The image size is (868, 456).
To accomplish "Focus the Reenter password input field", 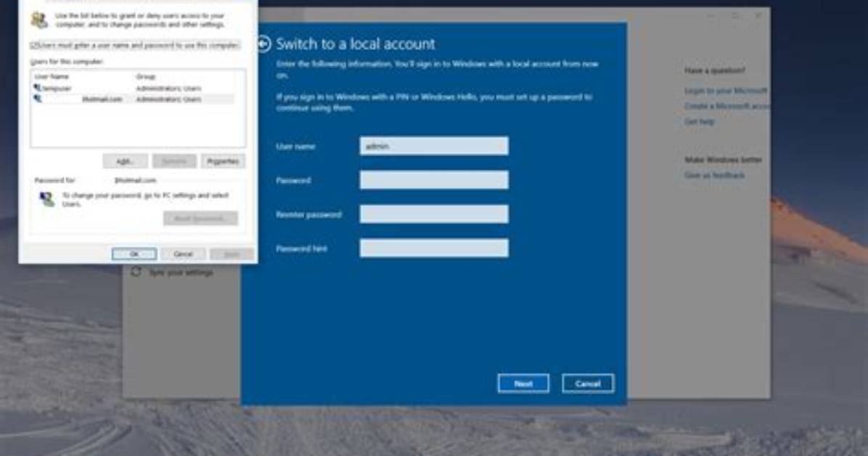I will [x=434, y=214].
